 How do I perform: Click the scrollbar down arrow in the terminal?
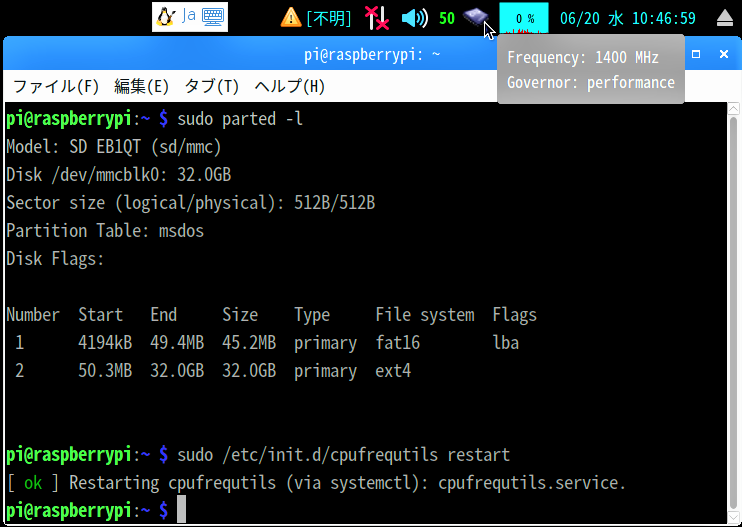[x=733, y=516]
